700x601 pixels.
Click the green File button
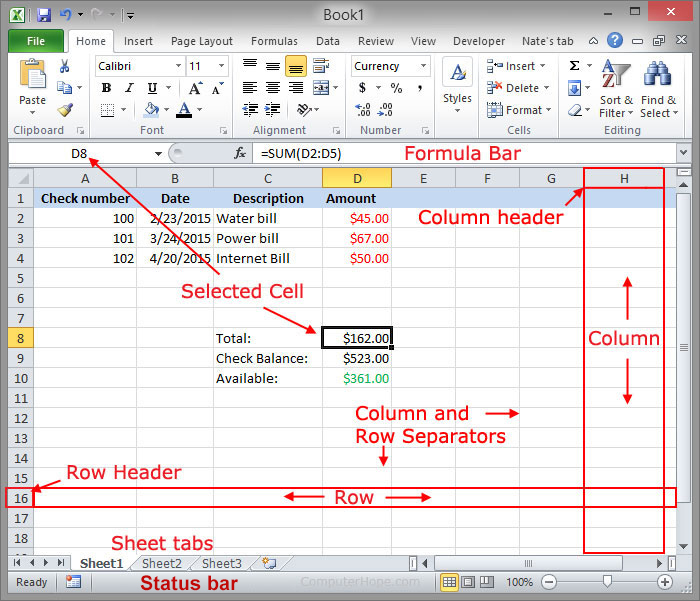click(x=35, y=41)
